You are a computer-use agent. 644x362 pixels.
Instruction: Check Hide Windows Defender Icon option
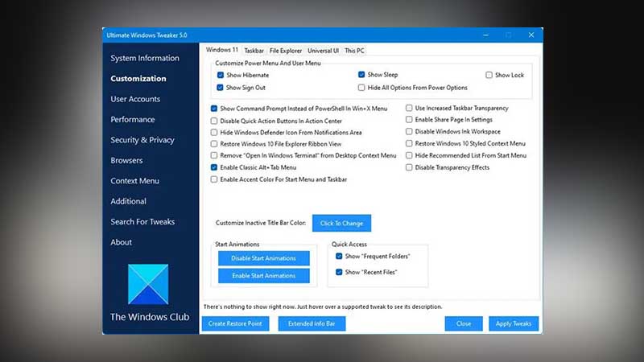[x=214, y=132]
